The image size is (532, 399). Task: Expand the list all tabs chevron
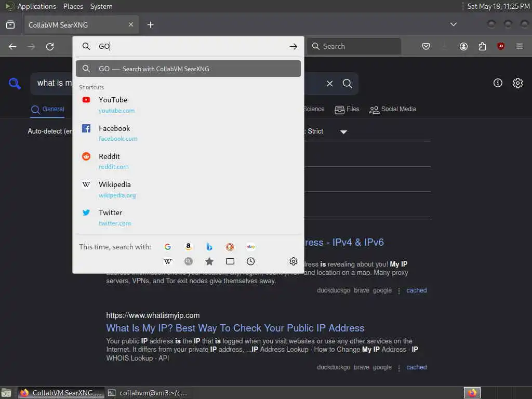(453, 24)
